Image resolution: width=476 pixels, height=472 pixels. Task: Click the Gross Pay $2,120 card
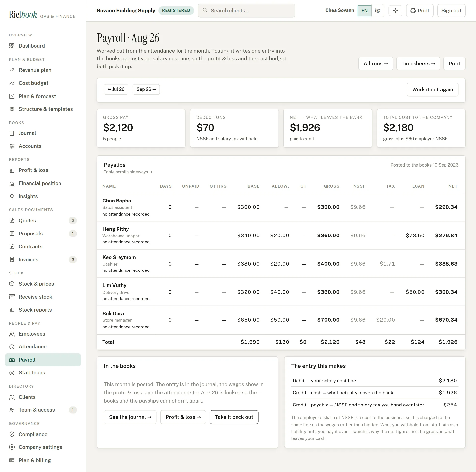coord(141,128)
